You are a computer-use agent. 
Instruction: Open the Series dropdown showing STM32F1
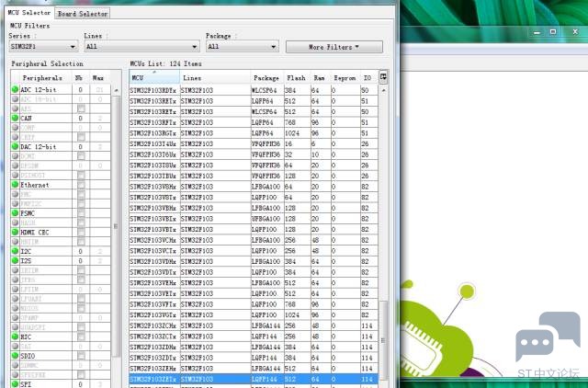(x=43, y=47)
